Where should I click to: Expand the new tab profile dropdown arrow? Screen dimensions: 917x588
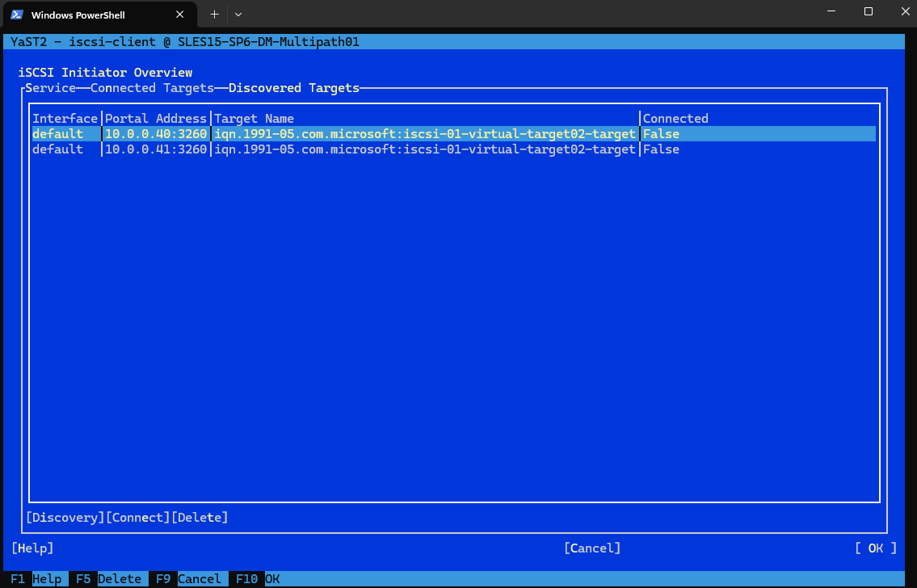point(238,15)
